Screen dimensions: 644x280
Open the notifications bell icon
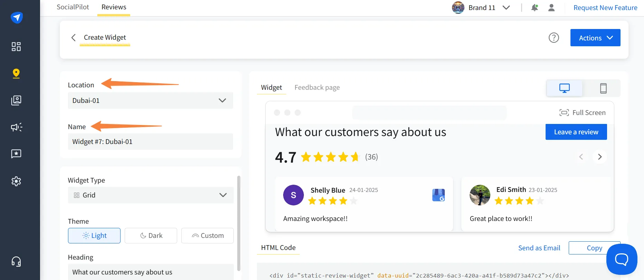pyautogui.click(x=535, y=8)
